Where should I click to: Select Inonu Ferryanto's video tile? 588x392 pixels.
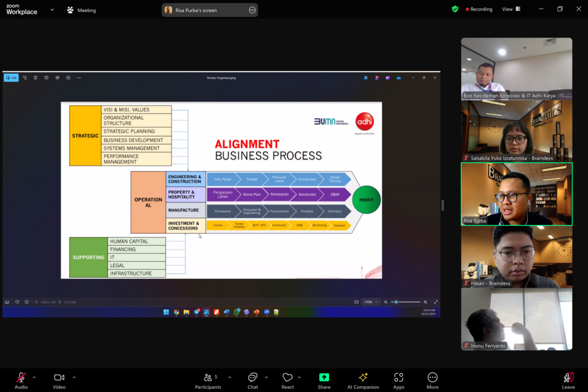[516, 319]
